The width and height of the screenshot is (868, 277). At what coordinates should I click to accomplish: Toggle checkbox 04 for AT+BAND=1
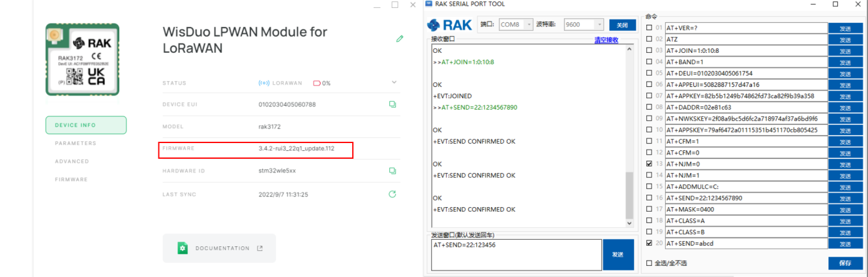point(649,62)
